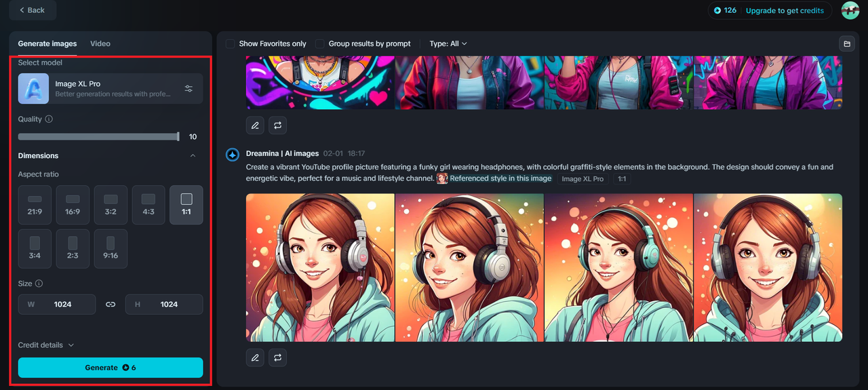The height and width of the screenshot is (390, 868).
Task: Click the Quality slider track
Action: 98,136
